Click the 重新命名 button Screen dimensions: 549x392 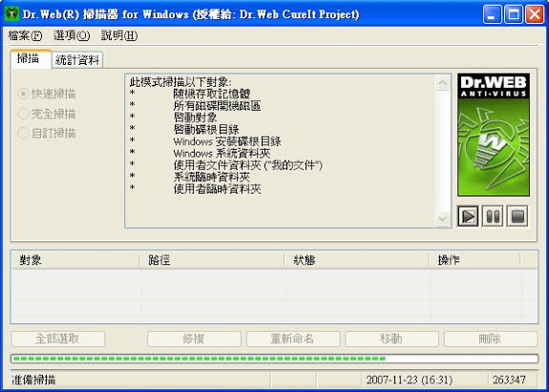pos(293,339)
